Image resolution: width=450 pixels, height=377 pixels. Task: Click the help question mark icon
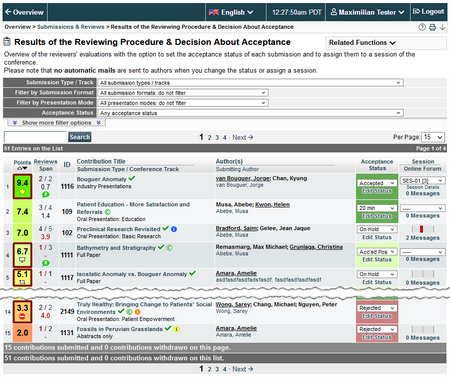(422, 27)
